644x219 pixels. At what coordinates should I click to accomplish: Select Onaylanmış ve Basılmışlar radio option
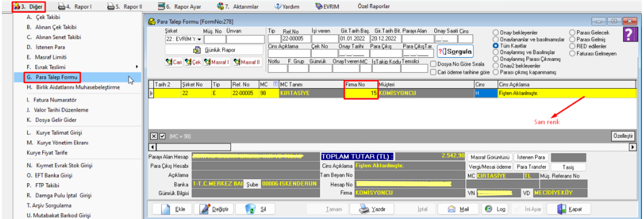coord(496,52)
